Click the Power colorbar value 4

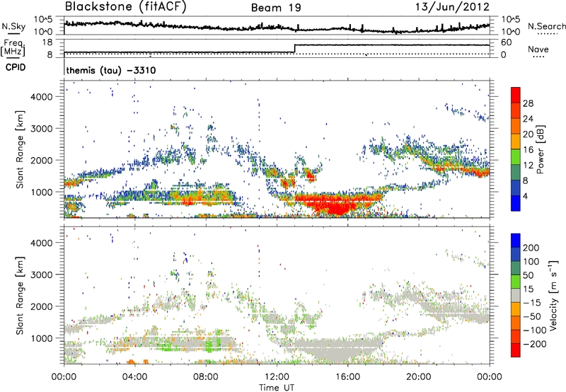tap(525, 196)
